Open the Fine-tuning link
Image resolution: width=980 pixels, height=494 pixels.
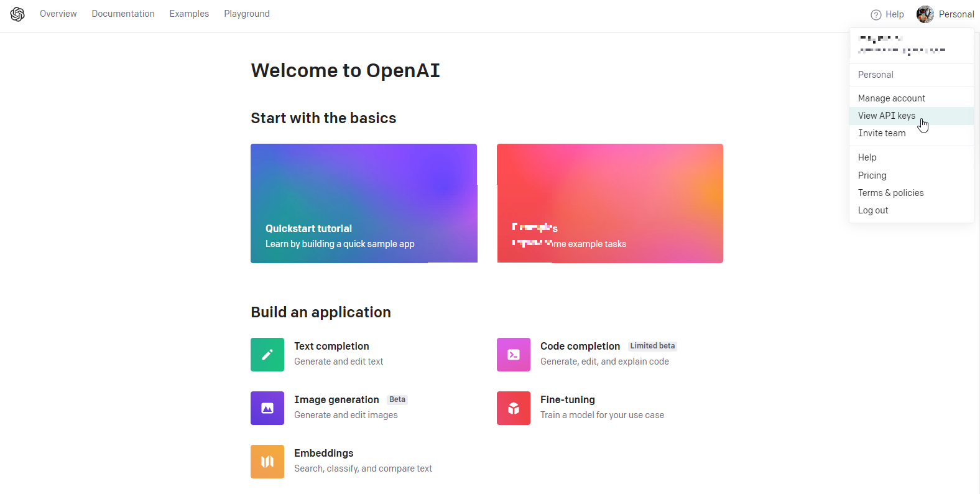click(x=568, y=399)
